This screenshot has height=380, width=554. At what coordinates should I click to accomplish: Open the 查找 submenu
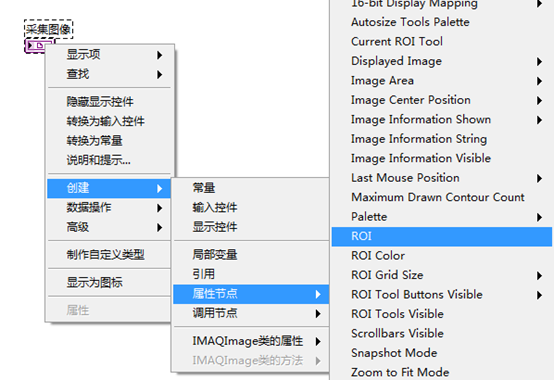click(110, 74)
